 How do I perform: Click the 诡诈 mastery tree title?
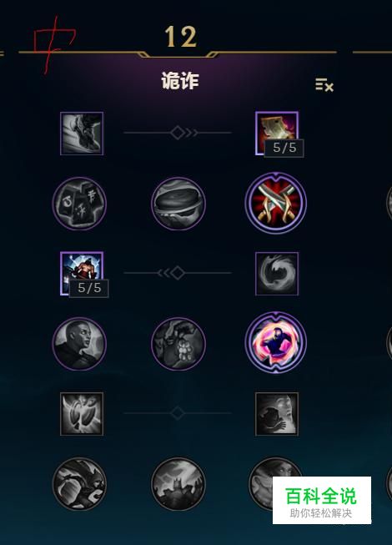click(180, 81)
